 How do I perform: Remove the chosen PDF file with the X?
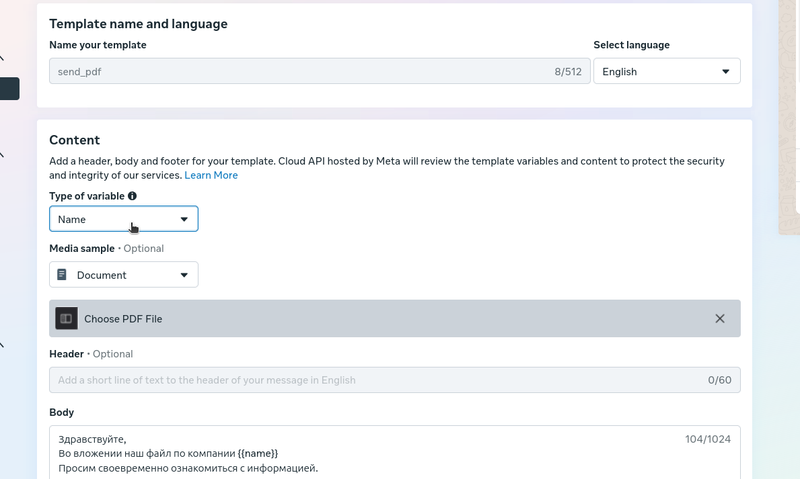point(720,319)
